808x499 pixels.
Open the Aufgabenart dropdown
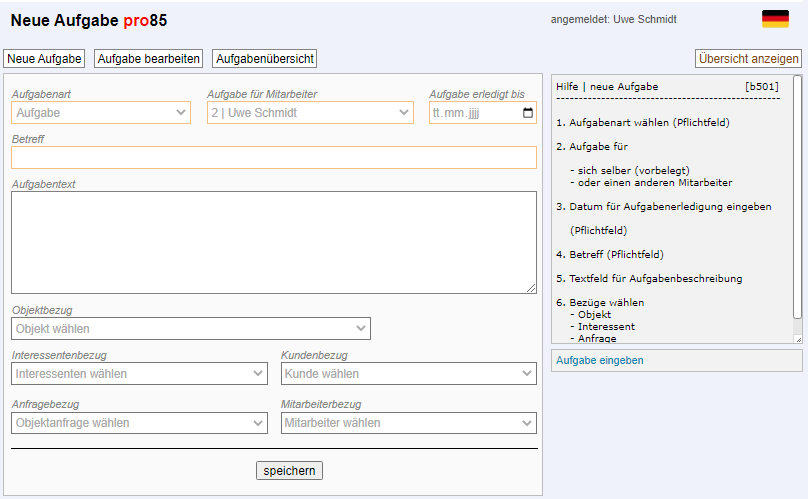click(101, 113)
